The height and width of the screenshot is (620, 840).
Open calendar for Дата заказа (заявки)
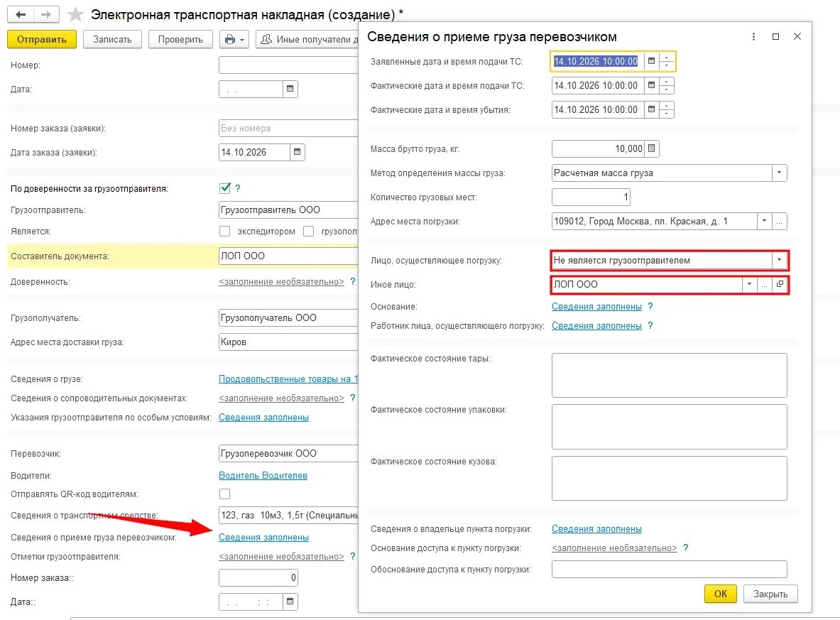(297, 152)
